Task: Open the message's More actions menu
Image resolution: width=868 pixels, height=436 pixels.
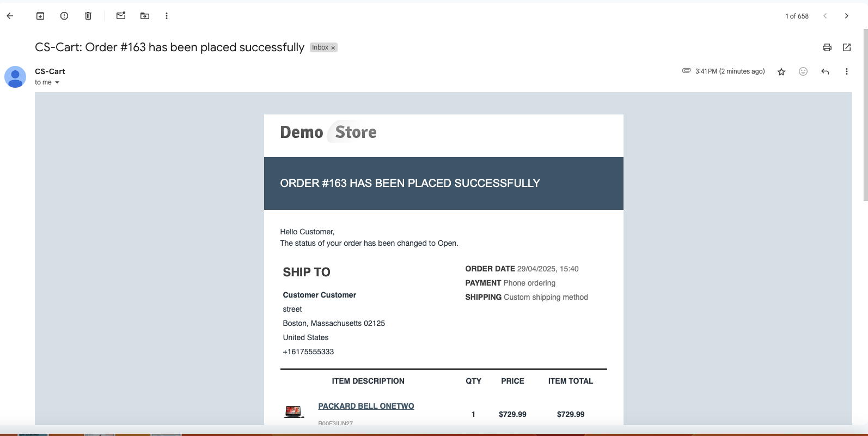Action: (847, 71)
